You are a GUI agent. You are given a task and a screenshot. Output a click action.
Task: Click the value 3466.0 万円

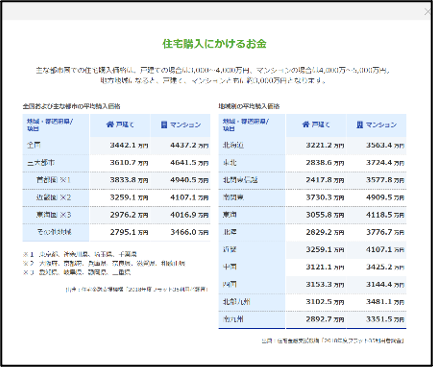(189, 232)
